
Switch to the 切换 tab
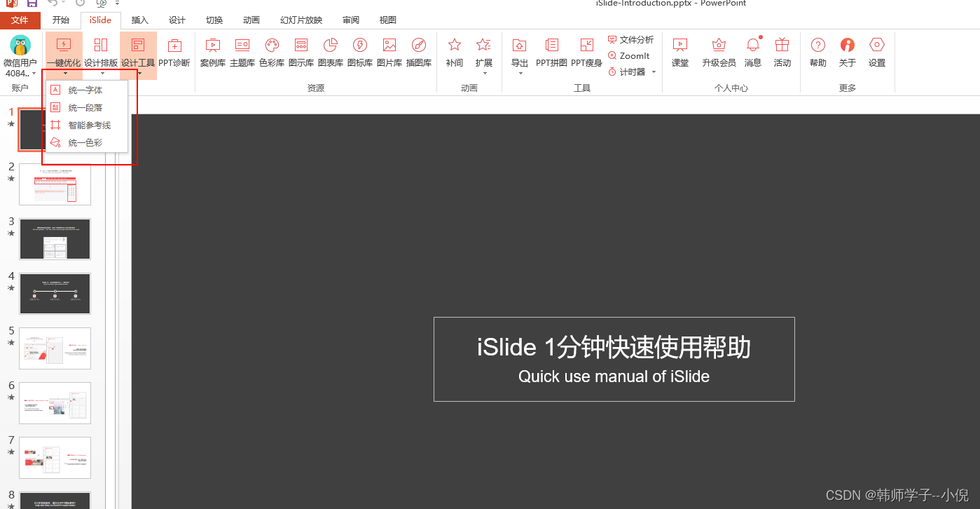coord(214,20)
